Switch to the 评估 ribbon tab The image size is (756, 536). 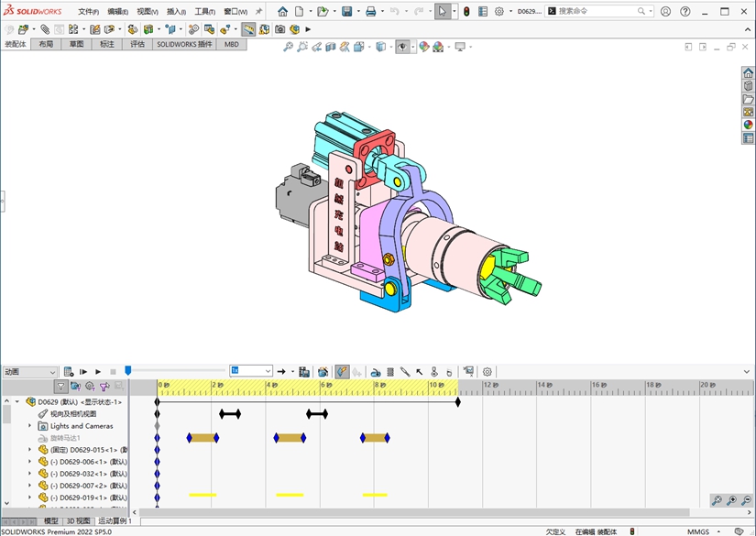click(x=137, y=44)
